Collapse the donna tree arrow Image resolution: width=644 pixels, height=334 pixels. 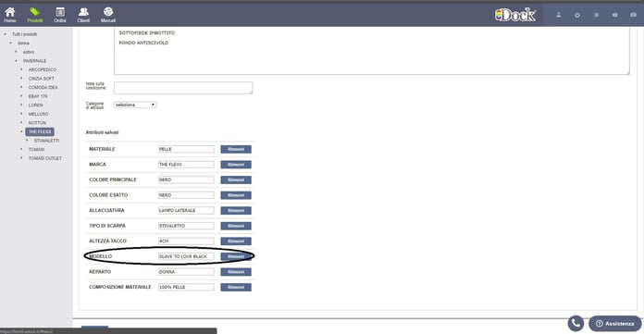tap(11, 43)
